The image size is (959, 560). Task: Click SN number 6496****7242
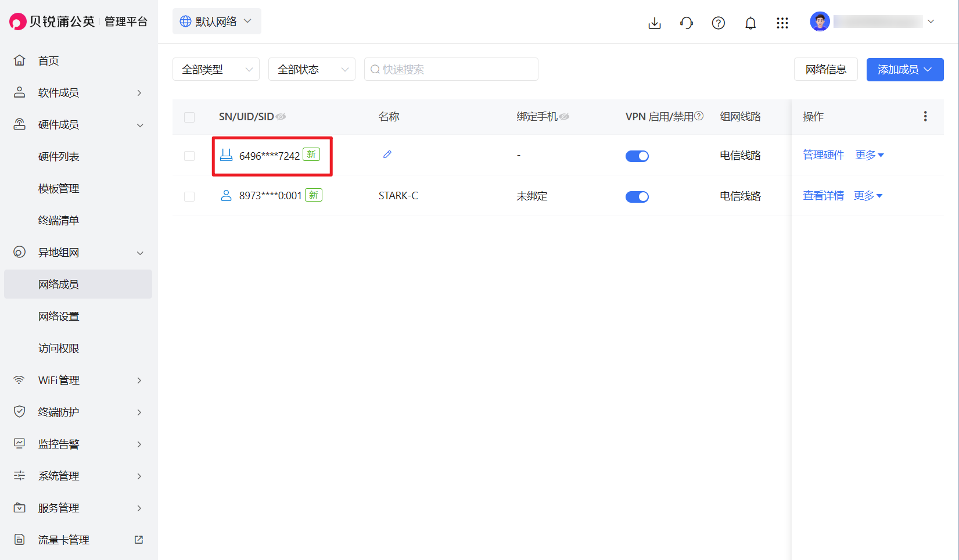[x=270, y=156]
